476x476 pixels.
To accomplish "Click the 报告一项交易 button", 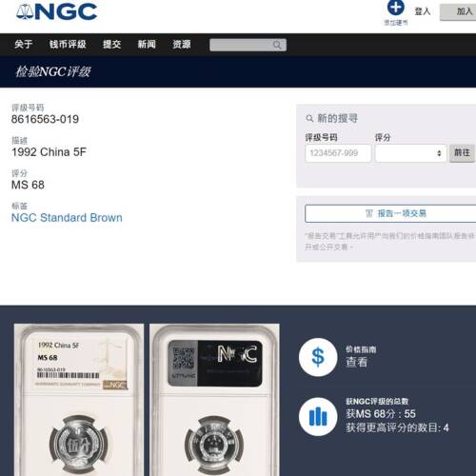I will (x=390, y=213).
